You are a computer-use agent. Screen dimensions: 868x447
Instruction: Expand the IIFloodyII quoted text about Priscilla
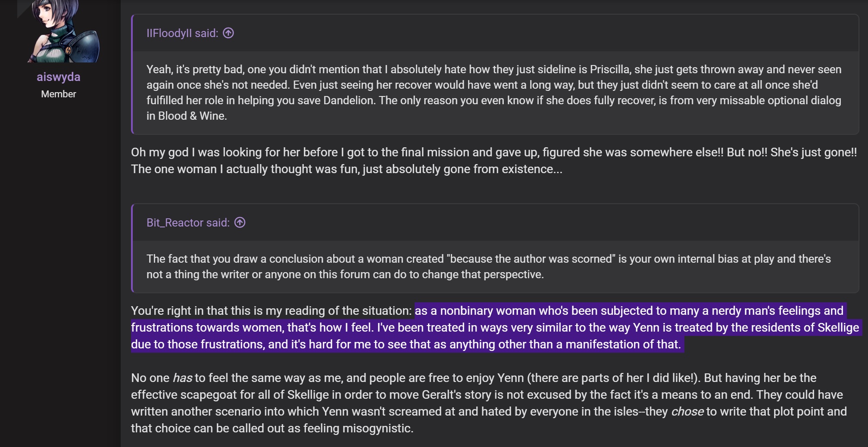496,93
